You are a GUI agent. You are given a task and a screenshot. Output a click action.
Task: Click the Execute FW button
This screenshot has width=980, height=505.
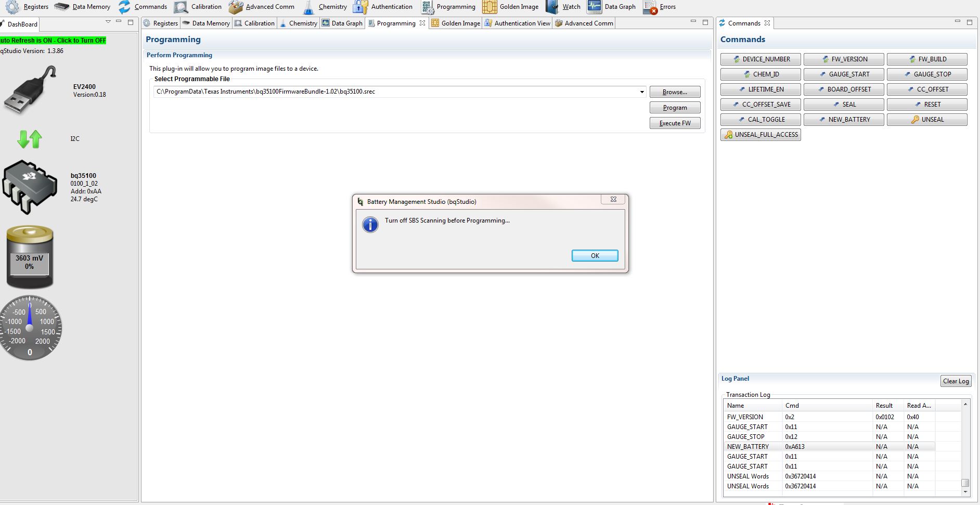[675, 123]
